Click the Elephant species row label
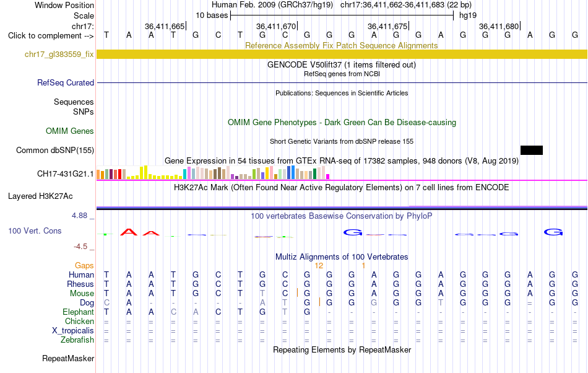This screenshot has height=373, width=588. coord(78,312)
